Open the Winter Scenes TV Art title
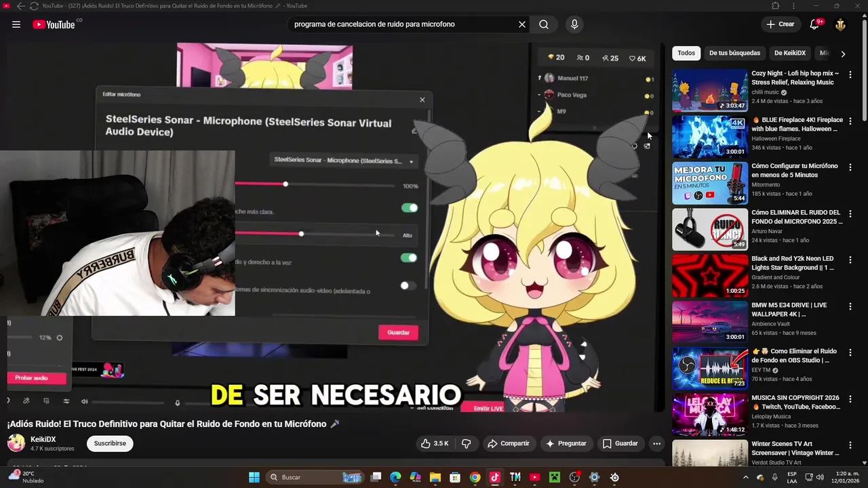The width and height of the screenshot is (868, 488). point(795,449)
